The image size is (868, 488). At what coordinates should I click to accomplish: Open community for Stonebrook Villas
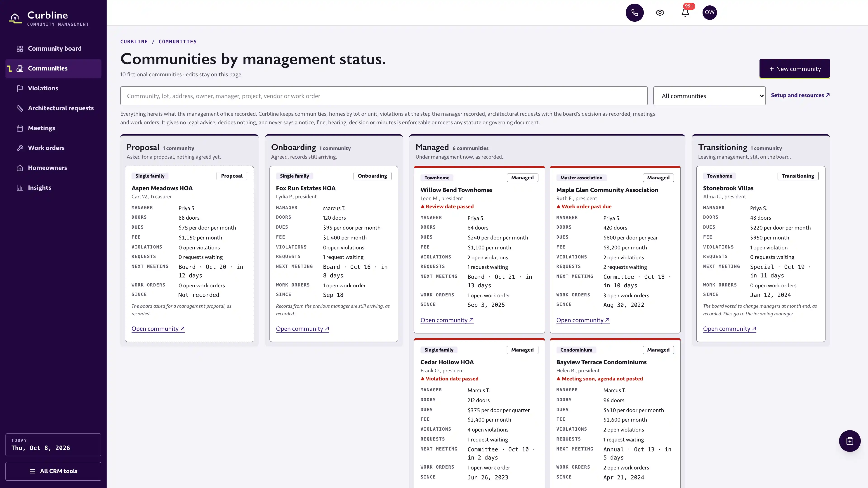729,329
